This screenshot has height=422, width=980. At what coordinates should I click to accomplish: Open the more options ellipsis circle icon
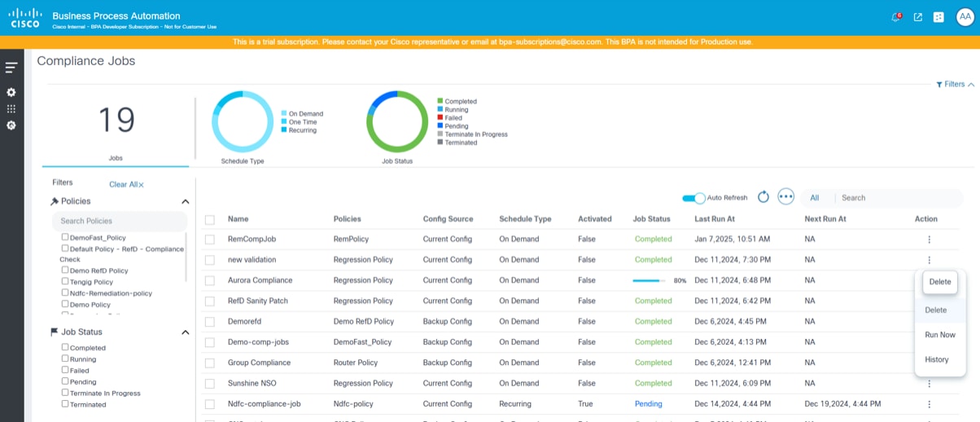(785, 197)
